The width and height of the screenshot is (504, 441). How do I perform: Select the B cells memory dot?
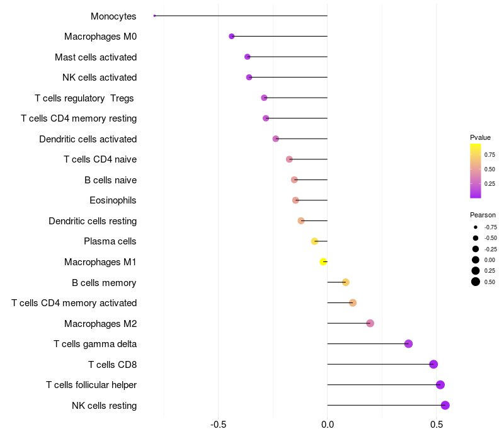click(x=345, y=282)
